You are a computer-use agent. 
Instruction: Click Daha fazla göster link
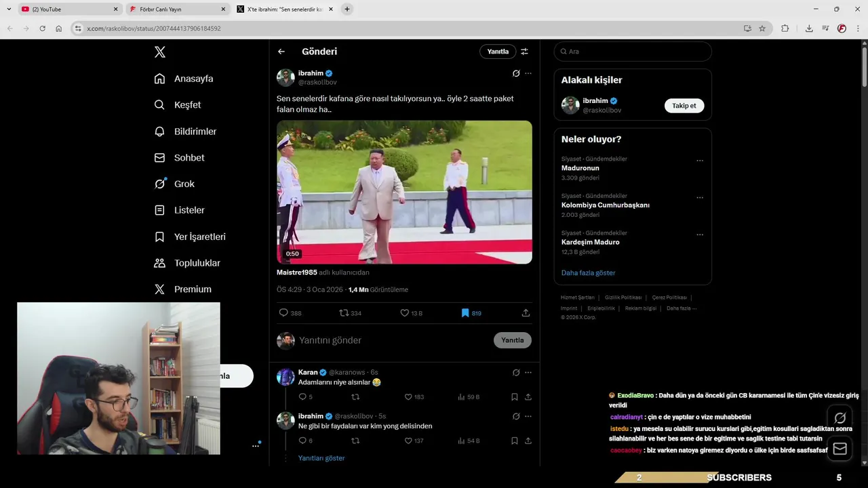588,272
